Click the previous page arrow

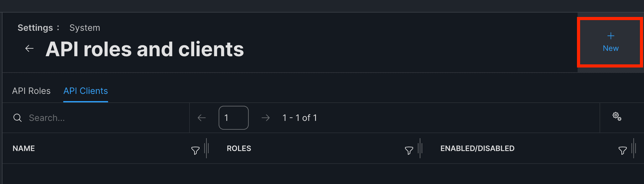[202, 117]
